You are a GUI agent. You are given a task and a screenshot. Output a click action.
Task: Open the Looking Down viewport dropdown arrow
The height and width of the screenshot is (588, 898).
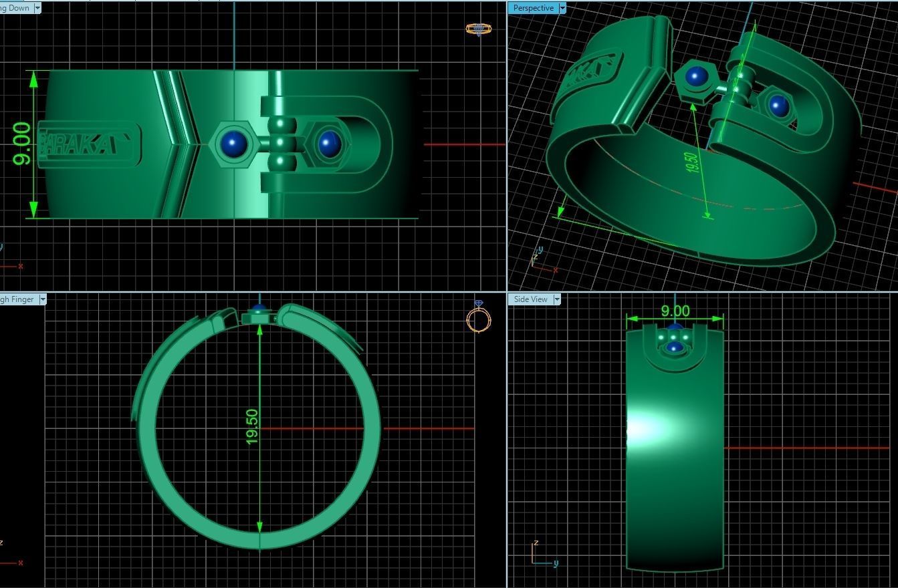tap(37, 8)
